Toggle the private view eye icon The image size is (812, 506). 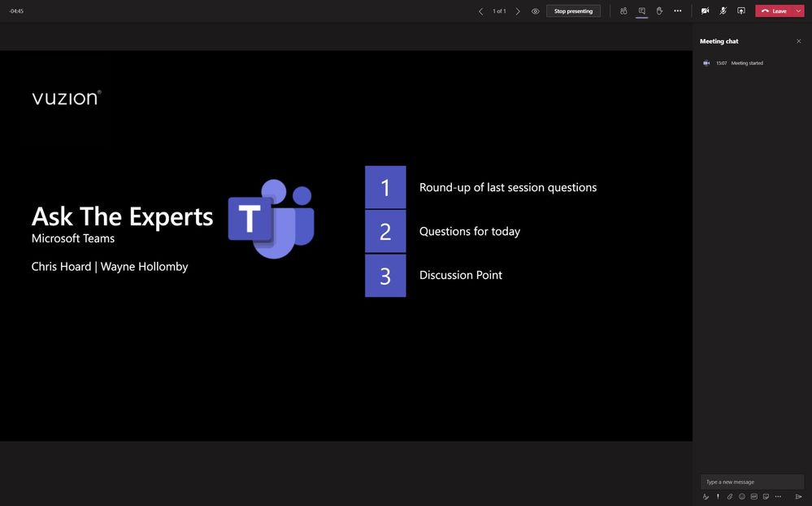[x=536, y=11]
